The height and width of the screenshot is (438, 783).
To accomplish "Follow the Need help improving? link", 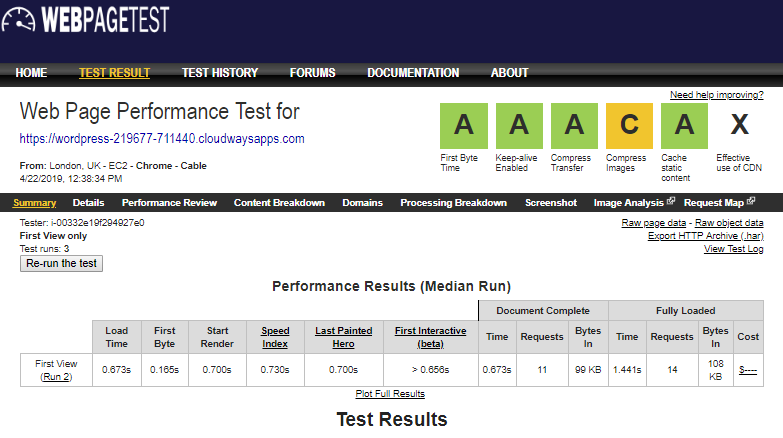I will 717,95.
